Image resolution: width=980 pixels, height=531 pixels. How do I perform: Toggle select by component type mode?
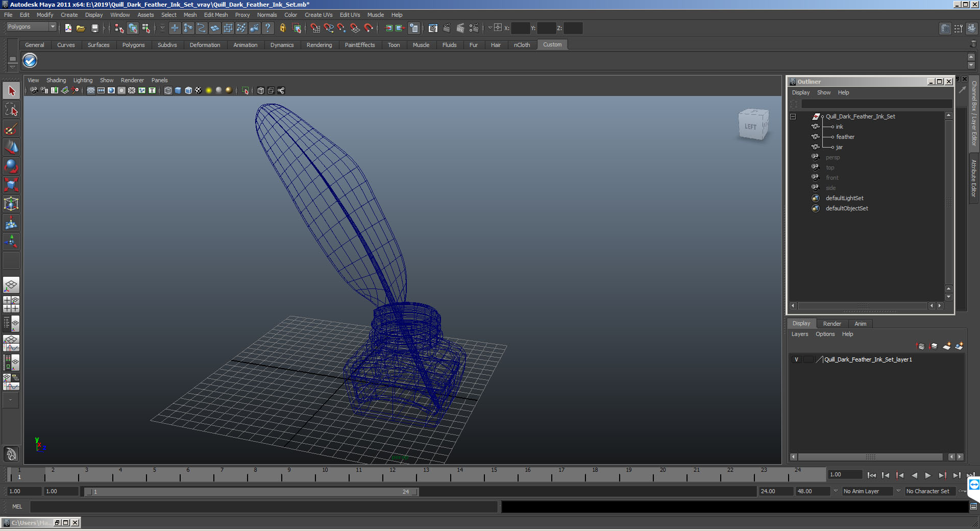(146, 28)
